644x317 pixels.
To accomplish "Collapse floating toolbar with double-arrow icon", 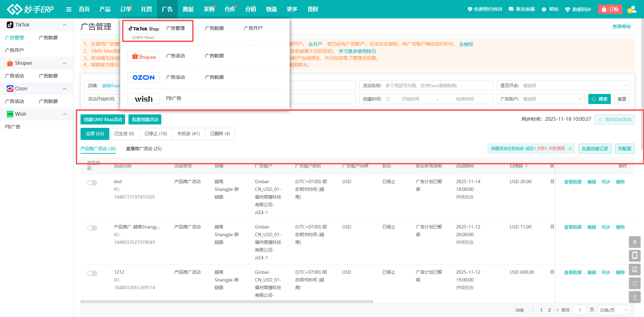I will coord(635,242).
